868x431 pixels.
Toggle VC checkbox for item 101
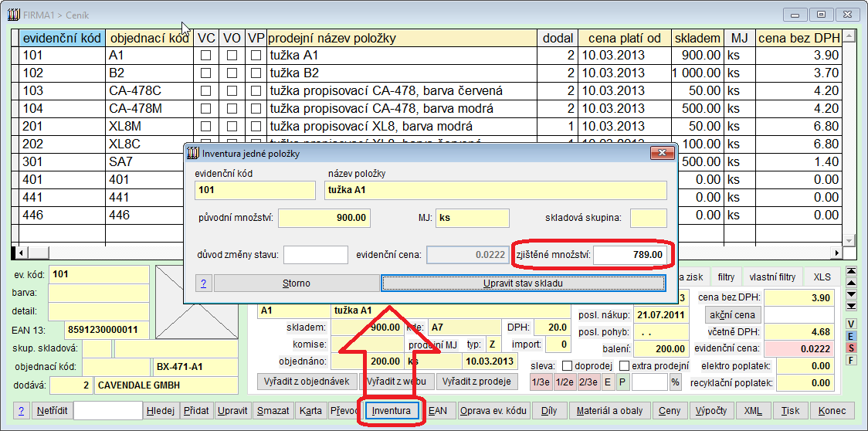click(206, 56)
